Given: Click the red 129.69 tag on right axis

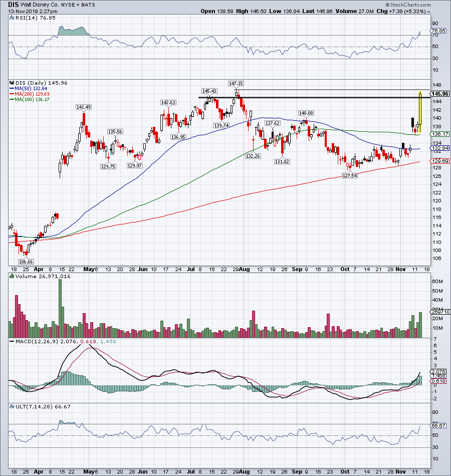Looking at the screenshot, I should pyautogui.click(x=440, y=161).
